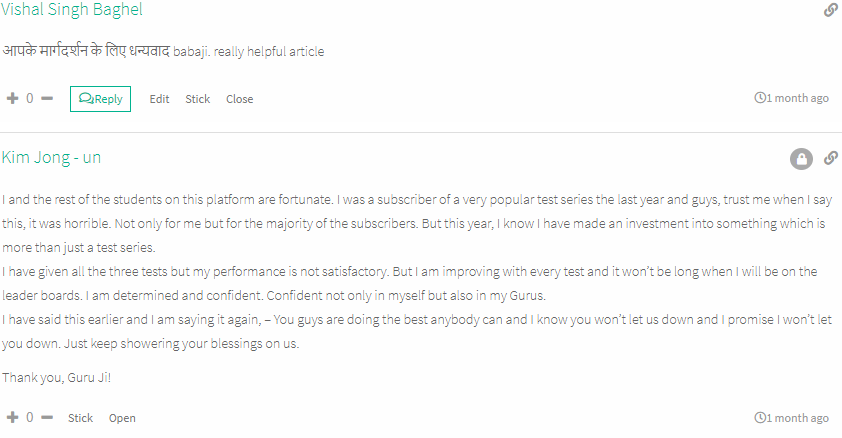Image resolution: width=842 pixels, height=438 pixels.
Task: Copy permalink of Vishal Singh Baghel's comment
Action: click(831, 10)
